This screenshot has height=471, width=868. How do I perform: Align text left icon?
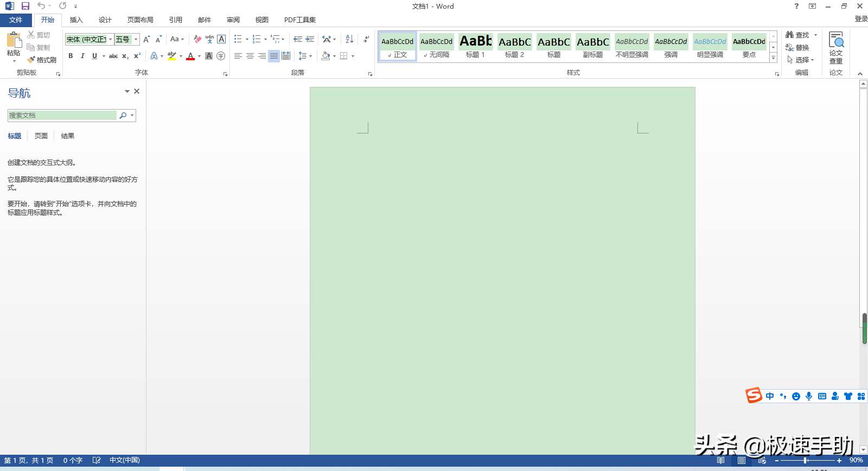pos(238,56)
